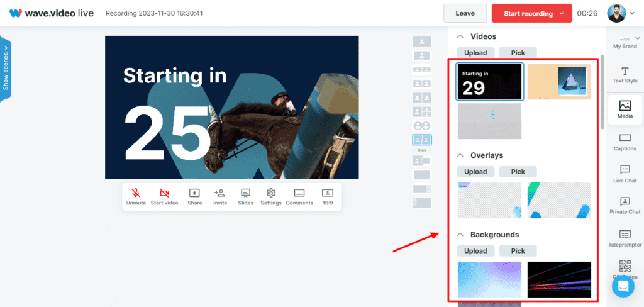The height and width of the screenshot is (307, 644).
Task: Click the media panel vertical scrollbar
Action: coord(602,91)
